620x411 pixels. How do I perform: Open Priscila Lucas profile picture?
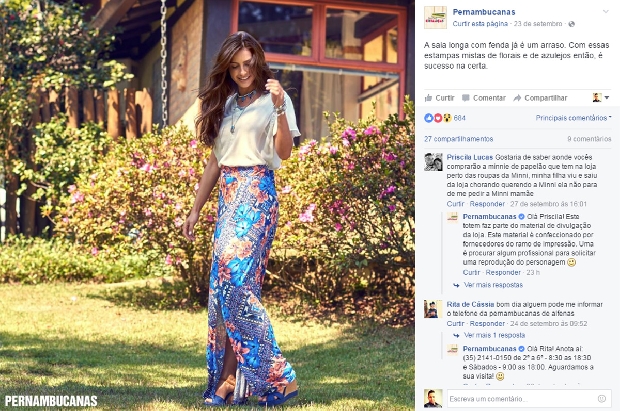click(x=433, y=162)
